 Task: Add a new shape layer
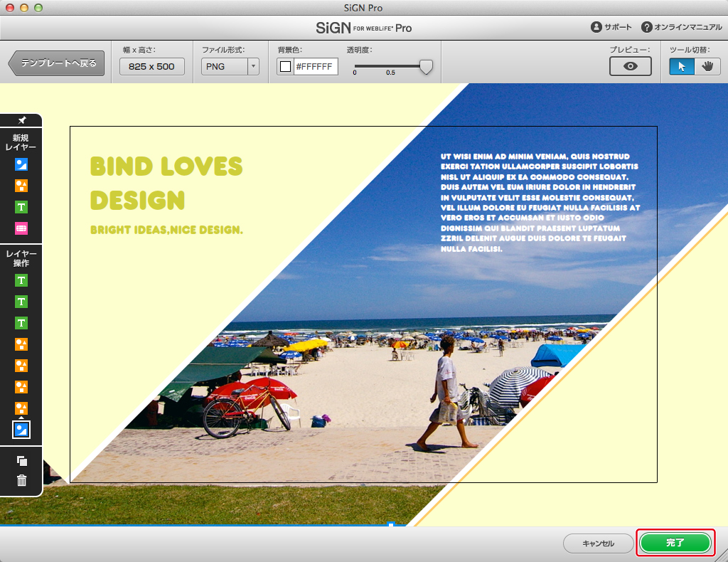coord(21,186)
